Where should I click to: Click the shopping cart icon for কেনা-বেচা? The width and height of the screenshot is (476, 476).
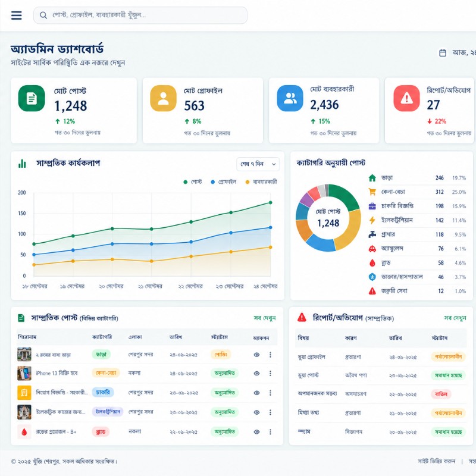pos(372,192)
